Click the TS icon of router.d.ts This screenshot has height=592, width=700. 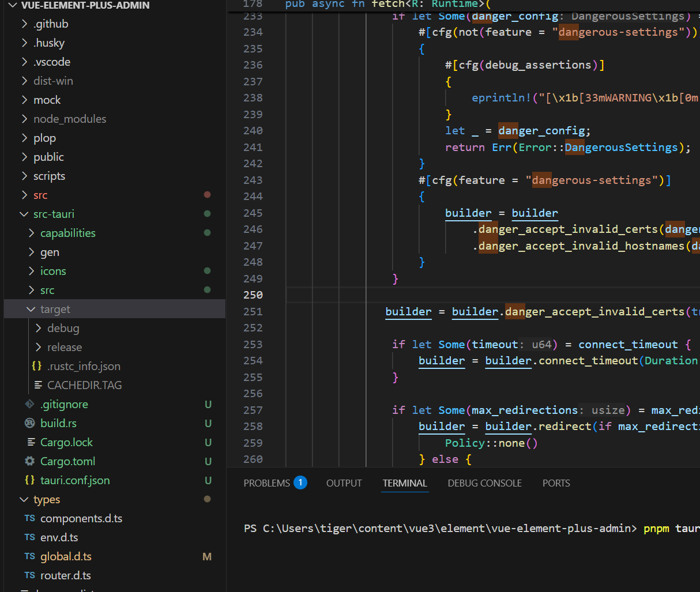tap(30, 575)
